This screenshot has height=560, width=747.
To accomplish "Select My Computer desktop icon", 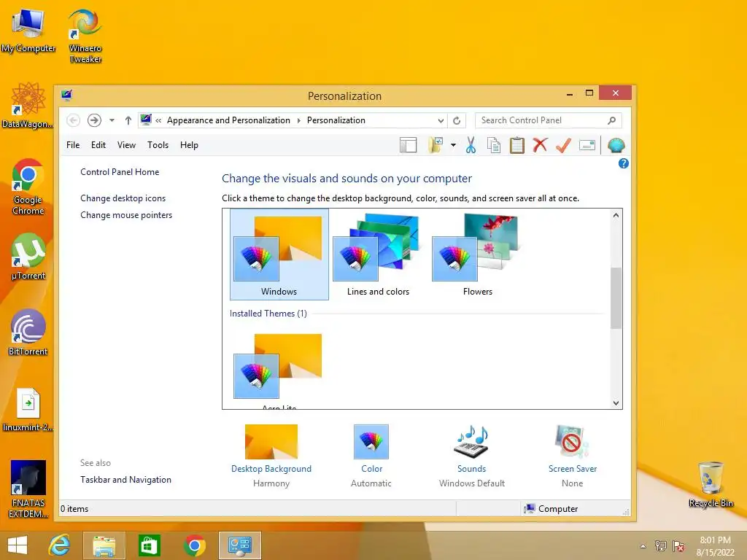I will (x=28, y=31).
